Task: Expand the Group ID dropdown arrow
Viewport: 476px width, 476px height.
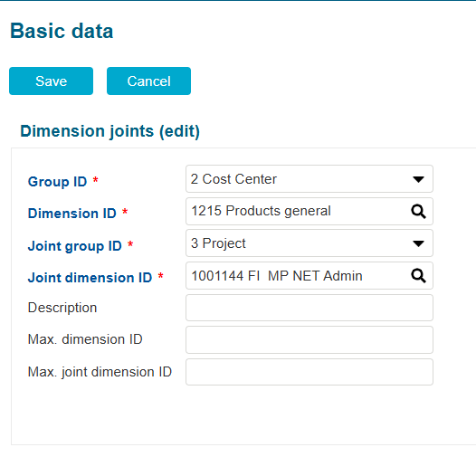Action: (418, 179)
